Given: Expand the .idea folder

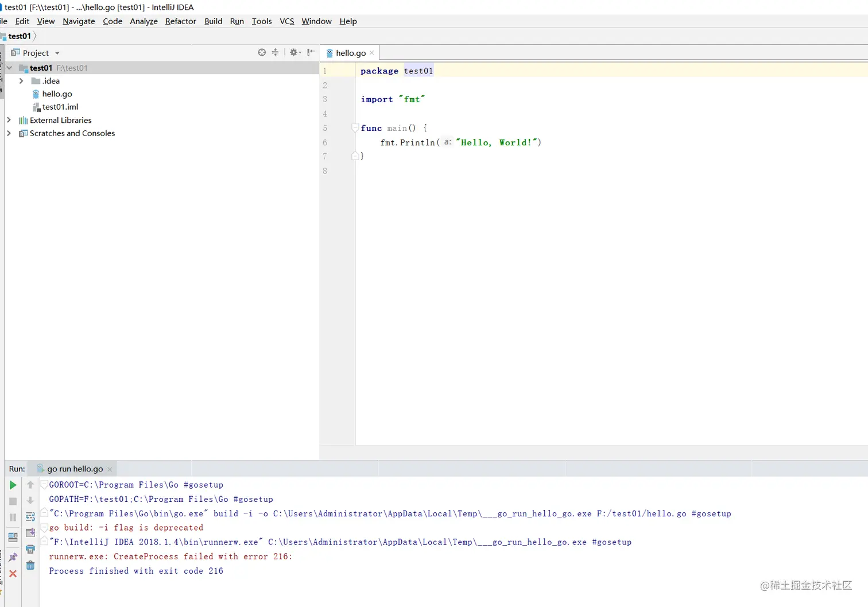Looking at the screenshot, I should (x=21, y=81).
